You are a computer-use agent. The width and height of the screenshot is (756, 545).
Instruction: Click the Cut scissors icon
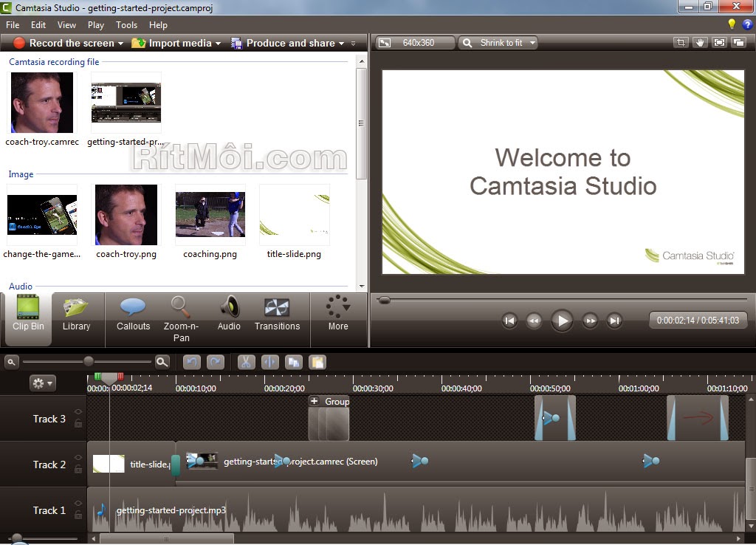click(247, 362)
